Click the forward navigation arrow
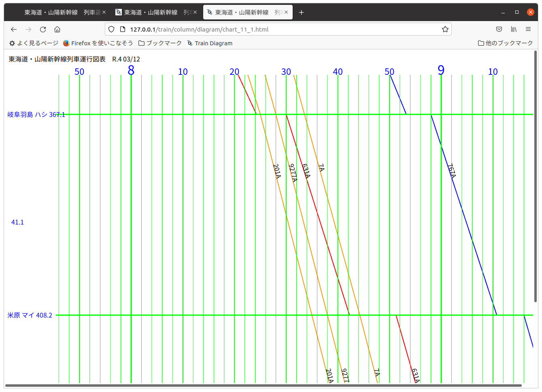Screen dimensions: 542x392 (x=28, y=29)
